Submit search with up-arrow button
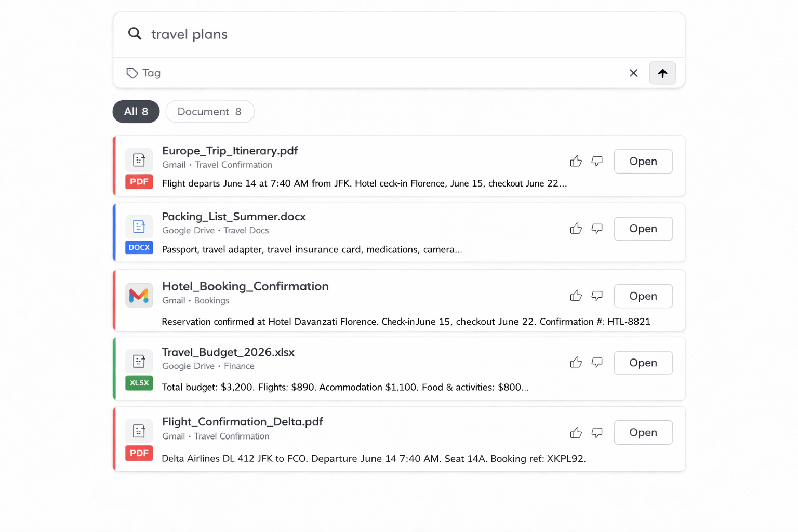 click(x=662, y=73)
